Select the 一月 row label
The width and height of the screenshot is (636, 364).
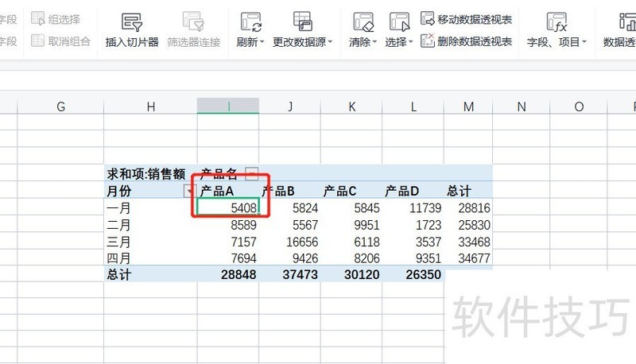(150, 208)
